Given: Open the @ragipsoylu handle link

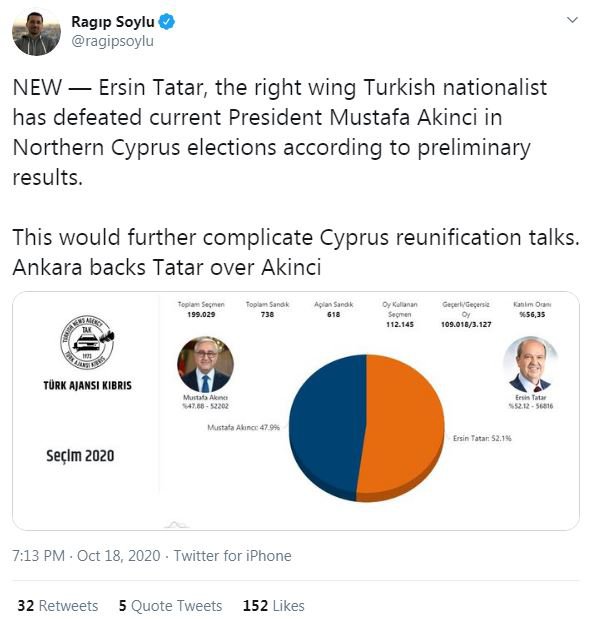Looking at the screenshot, I should pyautogui.click(x=112, y=41).
